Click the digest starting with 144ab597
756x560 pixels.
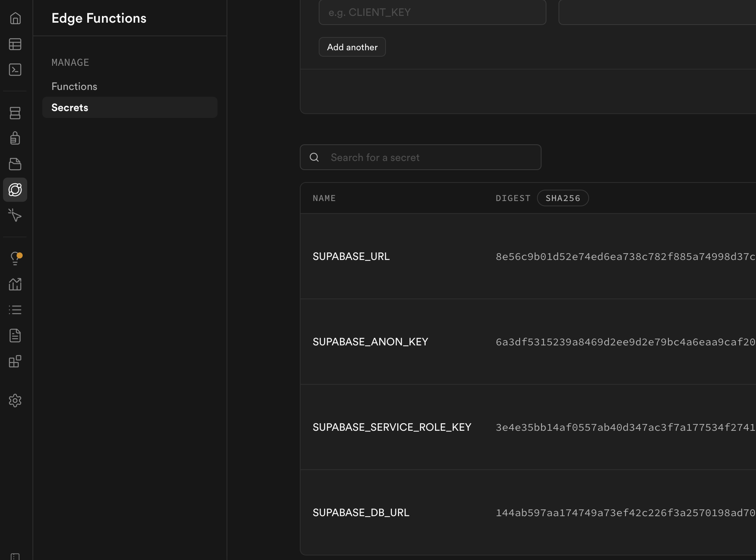point(626,513)
